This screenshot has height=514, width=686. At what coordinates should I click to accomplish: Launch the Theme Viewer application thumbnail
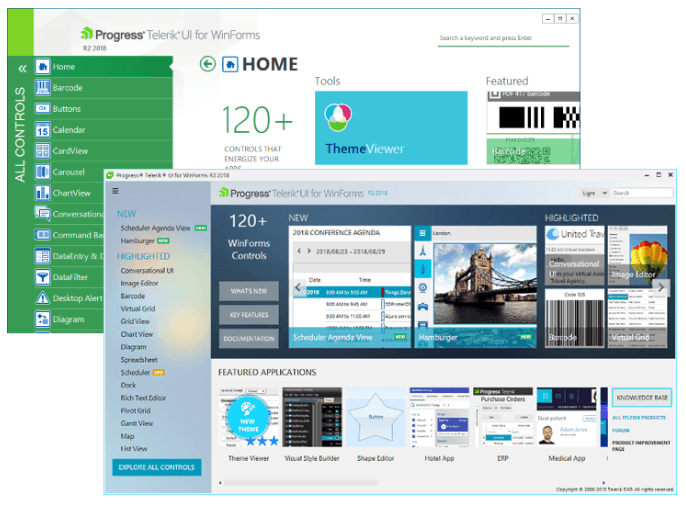click(248, 417)
